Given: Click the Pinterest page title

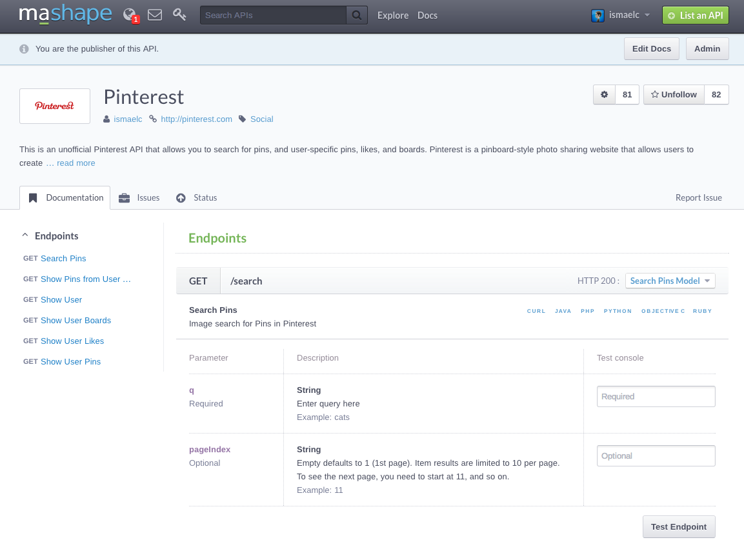Looking at the screenshot, I should pos(144,97).
